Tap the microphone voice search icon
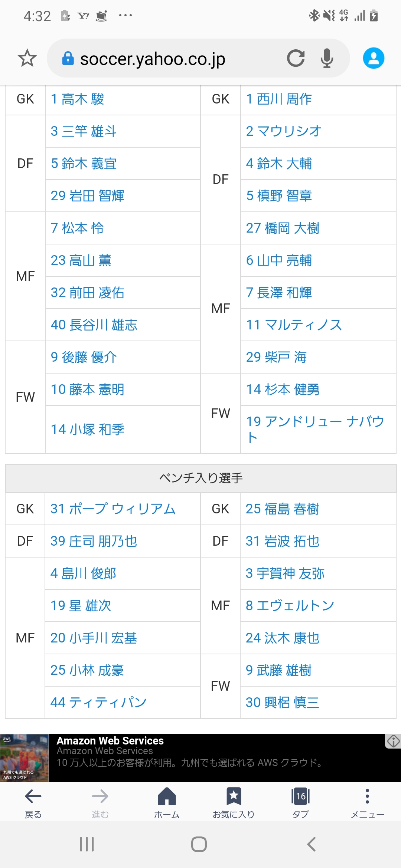 pyautogui.click(x=327, y=58)
